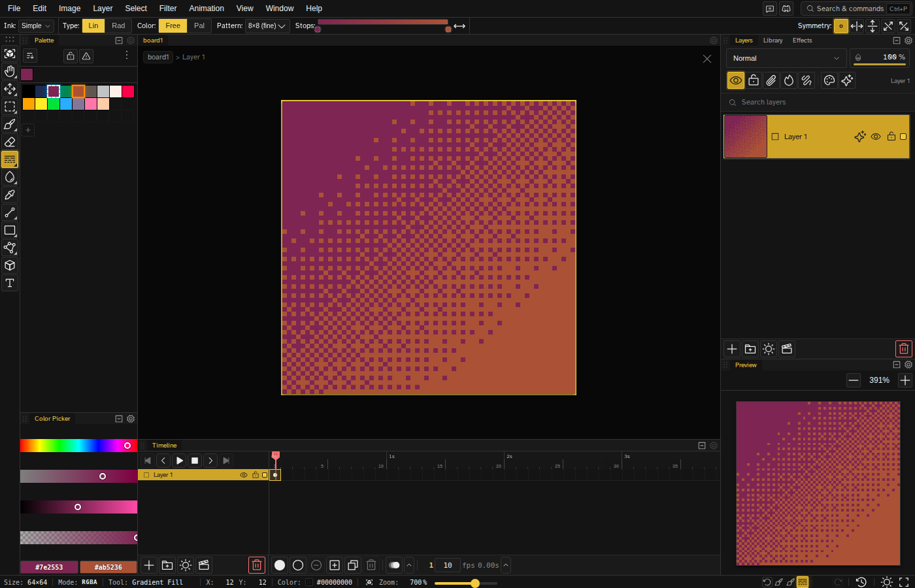Select the Gradient Fill tool

pos(10,159)
